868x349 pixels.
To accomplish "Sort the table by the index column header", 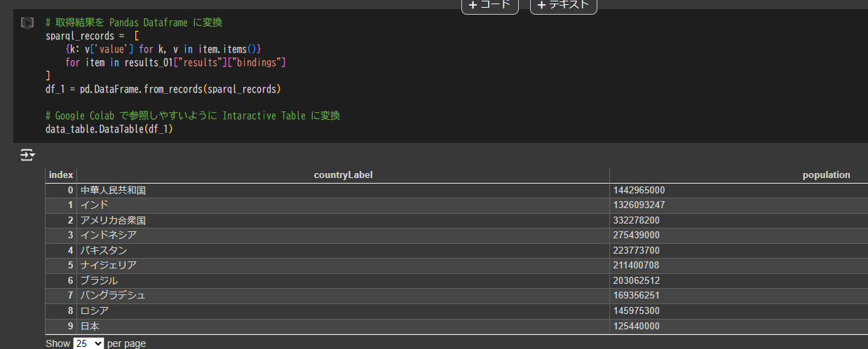I will [61, 174].
